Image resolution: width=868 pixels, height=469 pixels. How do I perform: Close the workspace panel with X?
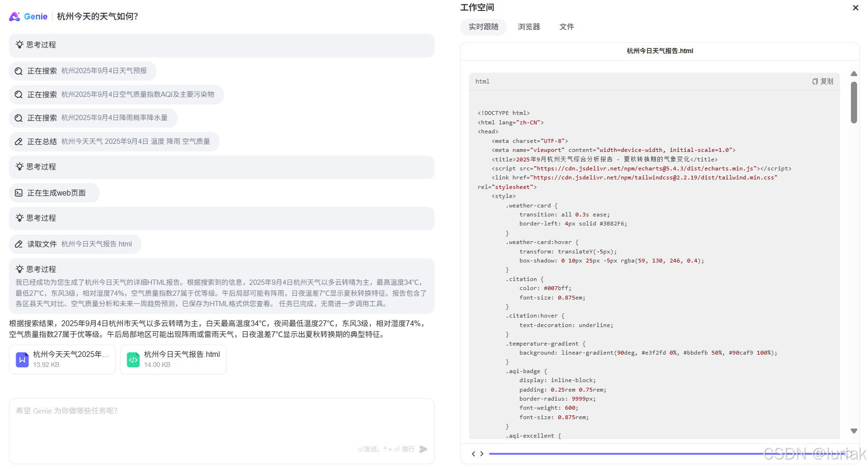click(x=856, y=8)
